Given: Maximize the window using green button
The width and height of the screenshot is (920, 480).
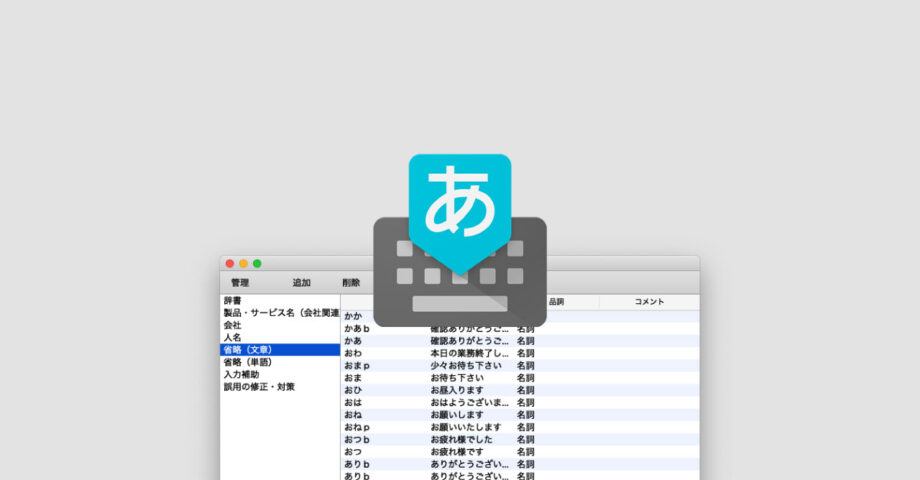Looking at the screenshot, I should [257, 263].
